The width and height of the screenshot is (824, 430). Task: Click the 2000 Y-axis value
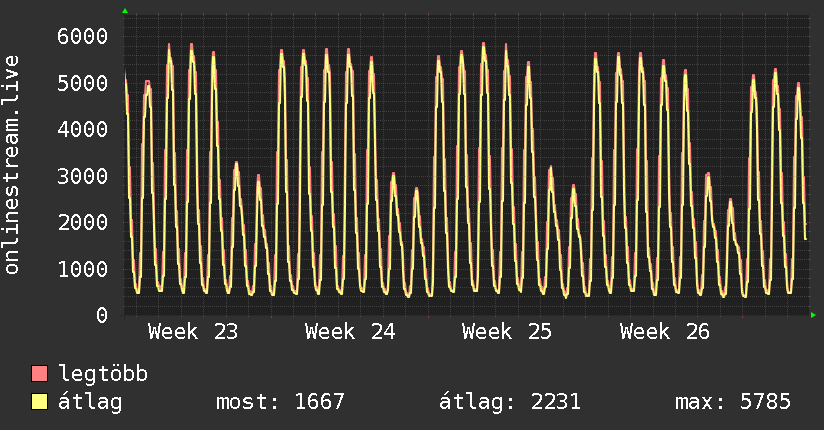(83, 222)
